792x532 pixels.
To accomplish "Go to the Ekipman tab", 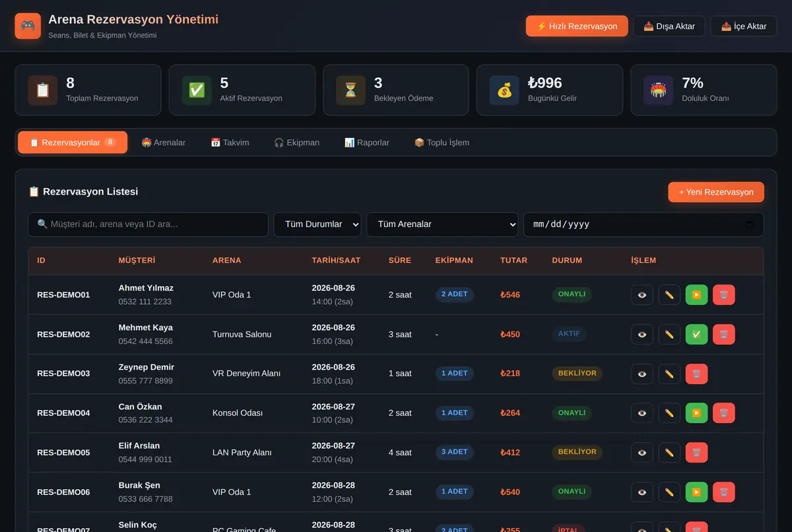I will pos(296,143).
